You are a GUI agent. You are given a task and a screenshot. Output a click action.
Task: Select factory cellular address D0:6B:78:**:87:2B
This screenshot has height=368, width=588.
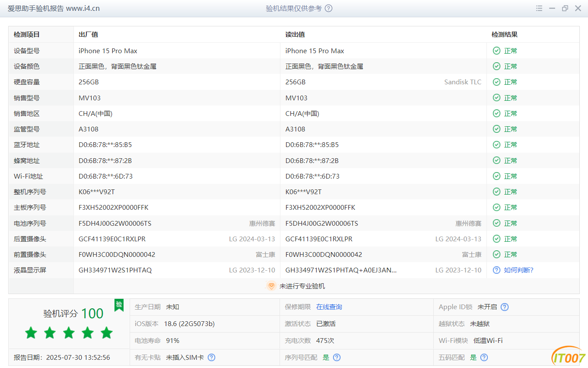click(x=105, y=160)
